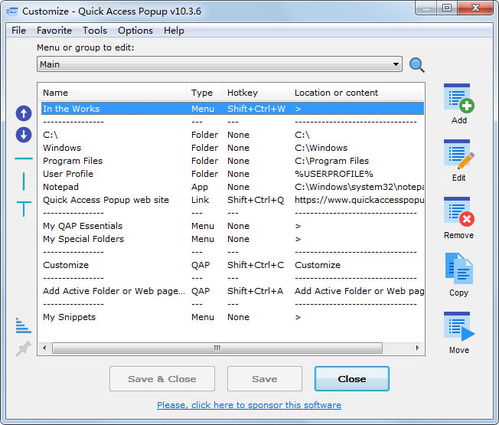Select the My QAP Essentials row
499x425 pixels.
(232, 226)
